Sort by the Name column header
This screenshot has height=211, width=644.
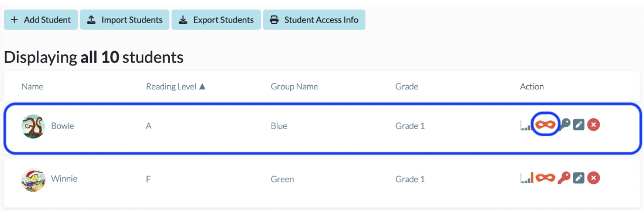coord(32,86)
